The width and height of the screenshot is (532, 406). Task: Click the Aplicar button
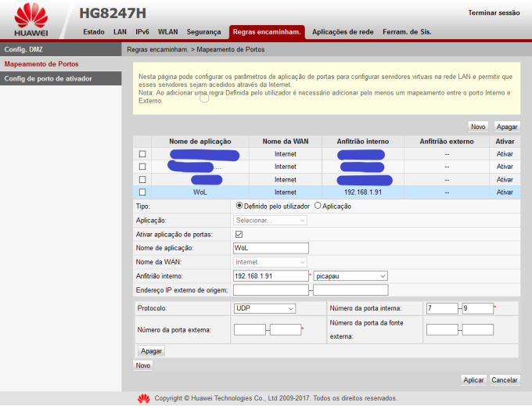point(473,379)
